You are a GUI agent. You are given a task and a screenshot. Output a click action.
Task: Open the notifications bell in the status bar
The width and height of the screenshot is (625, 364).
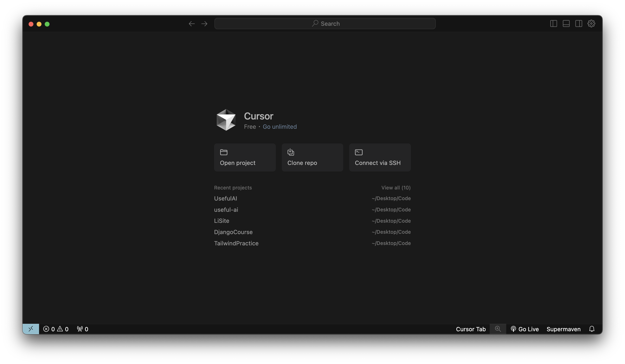coord(592,329)
